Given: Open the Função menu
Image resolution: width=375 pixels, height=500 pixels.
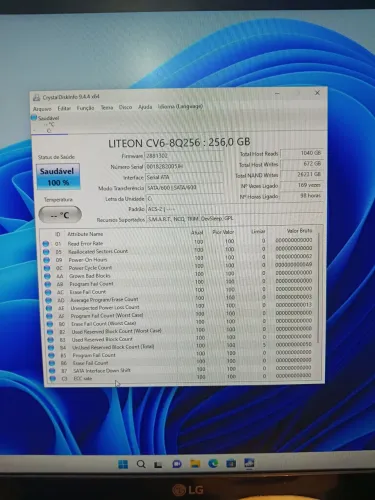Looking at the screenshot, I should point(86,108).
